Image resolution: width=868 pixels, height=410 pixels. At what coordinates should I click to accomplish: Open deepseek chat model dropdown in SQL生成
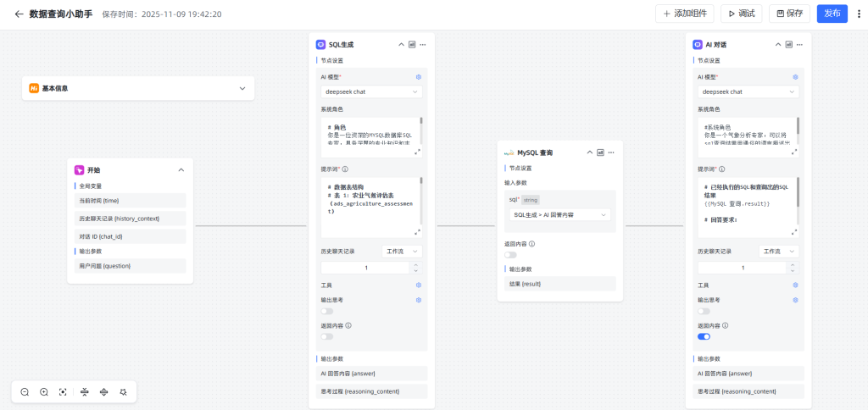click(371, 91)
